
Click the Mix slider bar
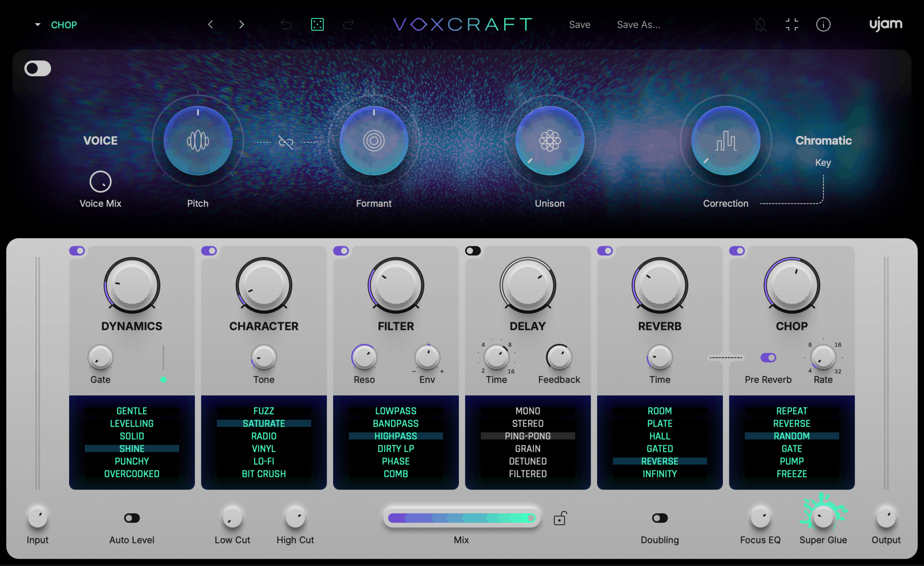pos(462,517)
